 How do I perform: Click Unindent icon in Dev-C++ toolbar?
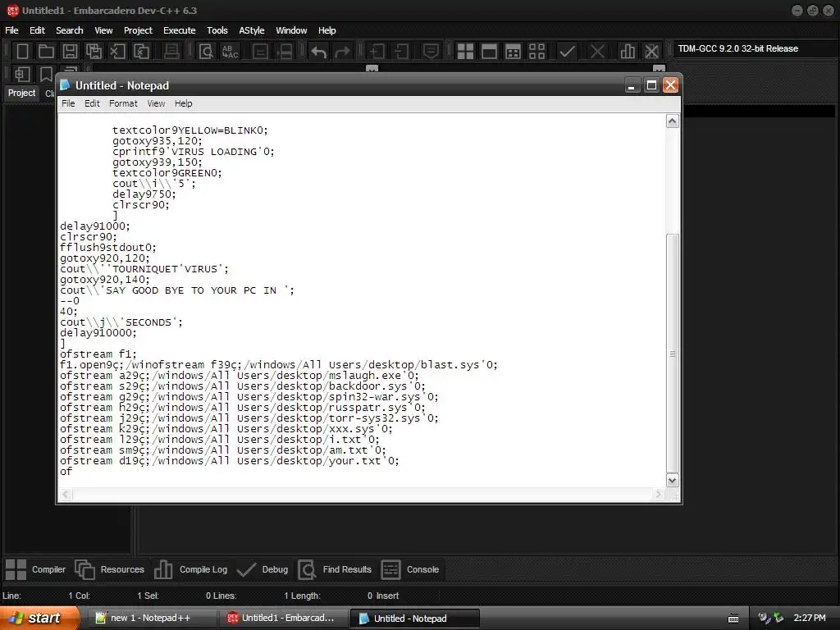coord(401,52)
